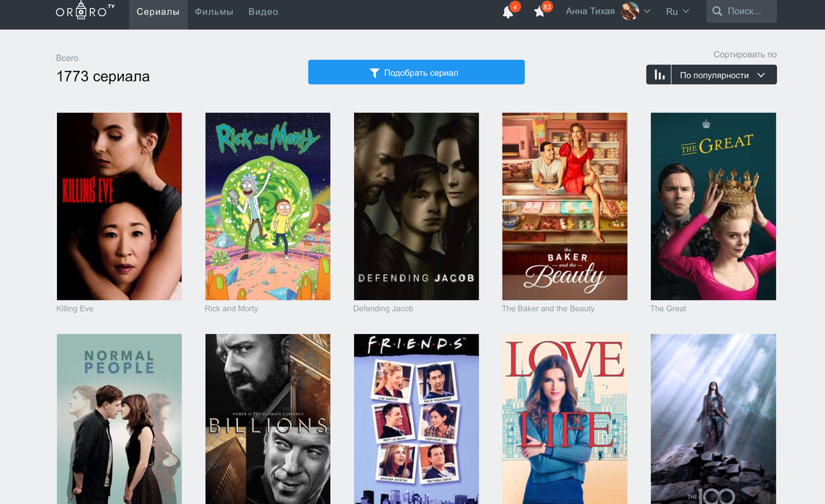Click the 1773 сериала count text

[x=103, y=76]
